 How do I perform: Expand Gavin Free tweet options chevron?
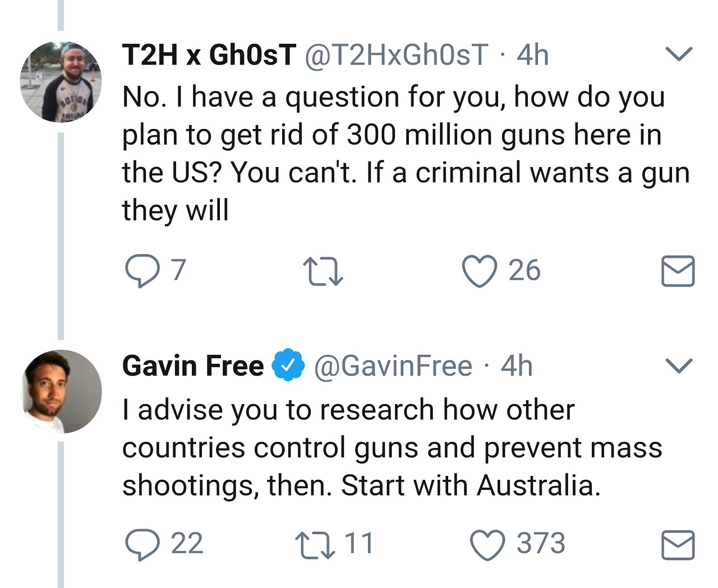(679, 365)
